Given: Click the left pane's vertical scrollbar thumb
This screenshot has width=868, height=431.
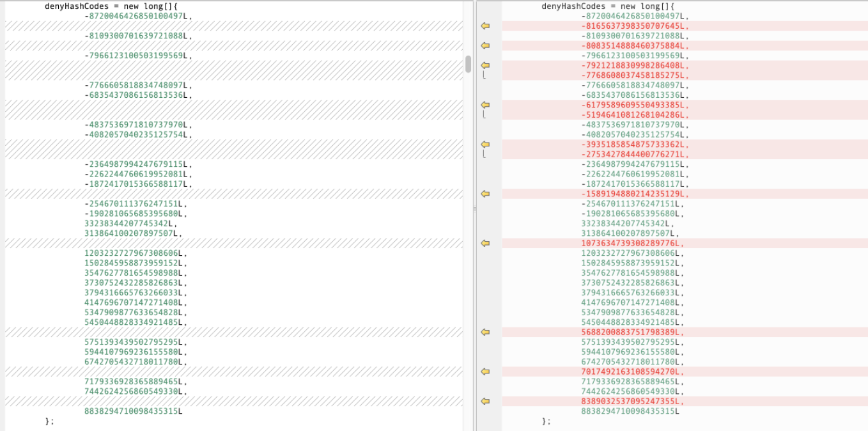Looking at the screenshot, I should pos(468,64).
